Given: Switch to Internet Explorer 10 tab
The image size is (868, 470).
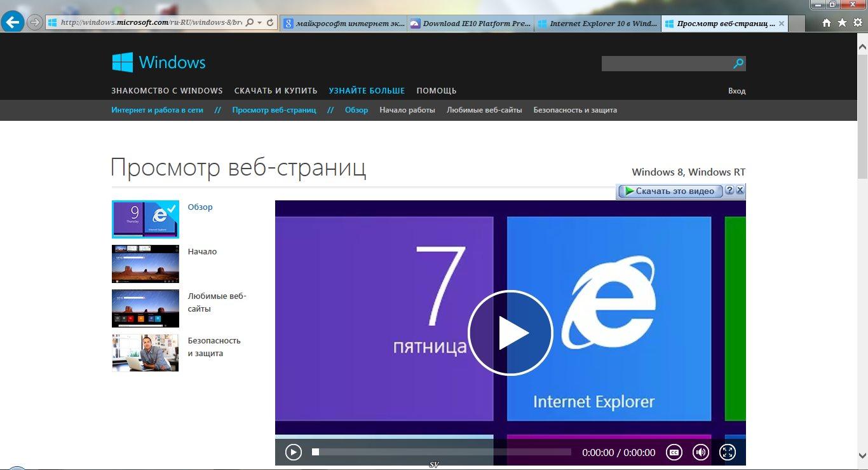Looking at the screenshot, I should (597, 24).
